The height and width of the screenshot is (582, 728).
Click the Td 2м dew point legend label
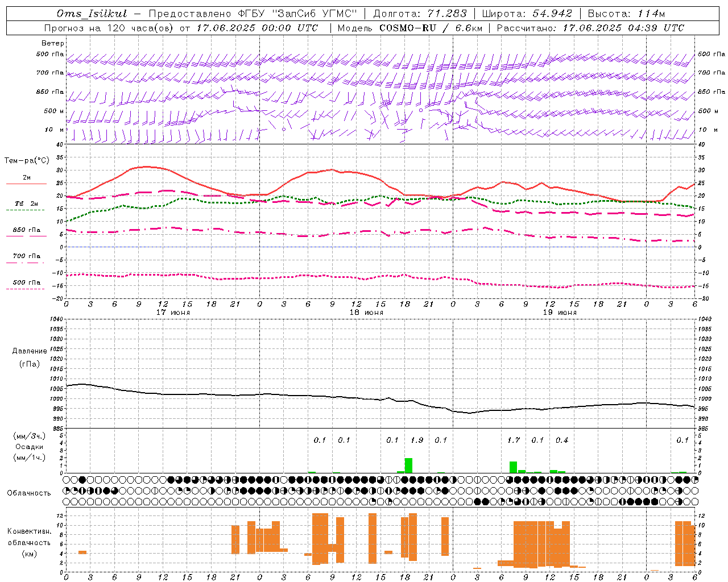point(27,203)
